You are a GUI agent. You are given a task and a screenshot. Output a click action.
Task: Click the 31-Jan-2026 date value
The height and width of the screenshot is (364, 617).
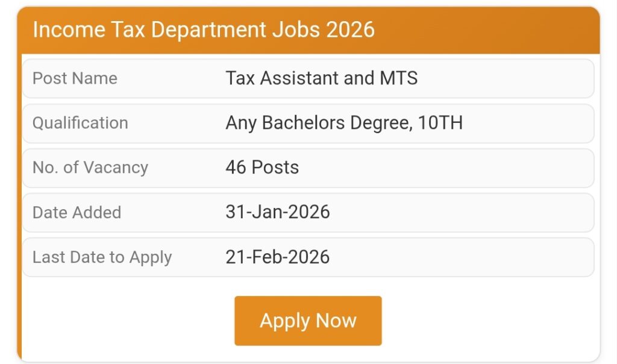point(278,212)
